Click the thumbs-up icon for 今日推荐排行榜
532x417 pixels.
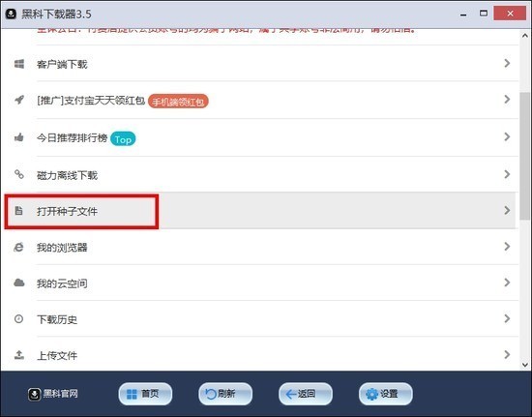tap(19, 137)
